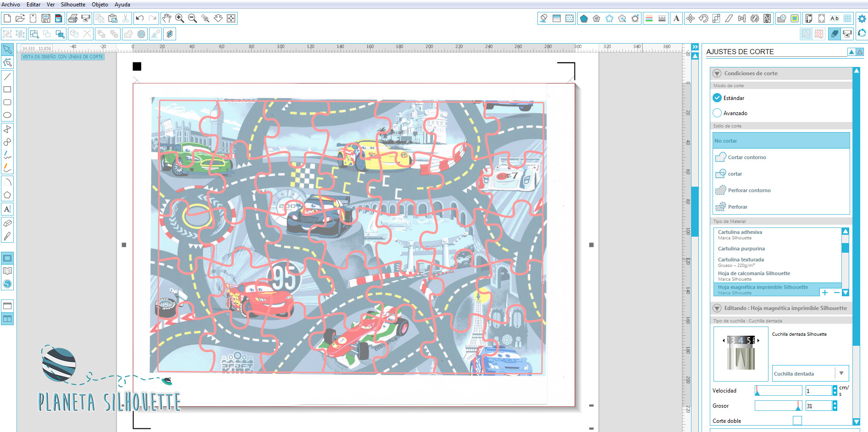
Task: Open the gradient fill panel
Action: coord(557,18)
